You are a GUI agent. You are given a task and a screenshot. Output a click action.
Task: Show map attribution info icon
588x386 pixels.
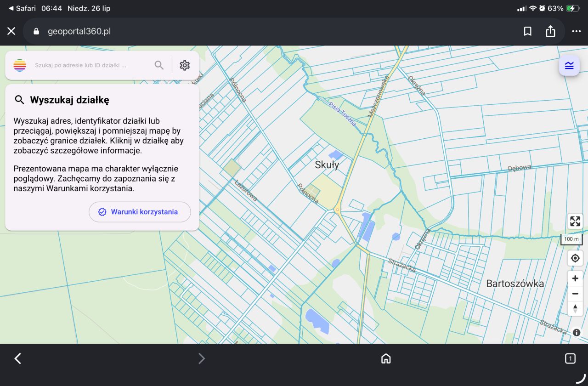tap(577, 333)
